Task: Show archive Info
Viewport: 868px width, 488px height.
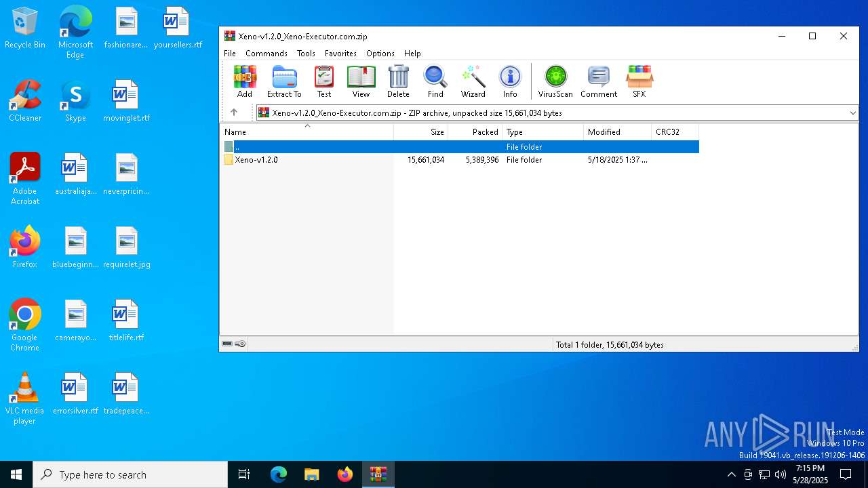Action: (510, 81)
